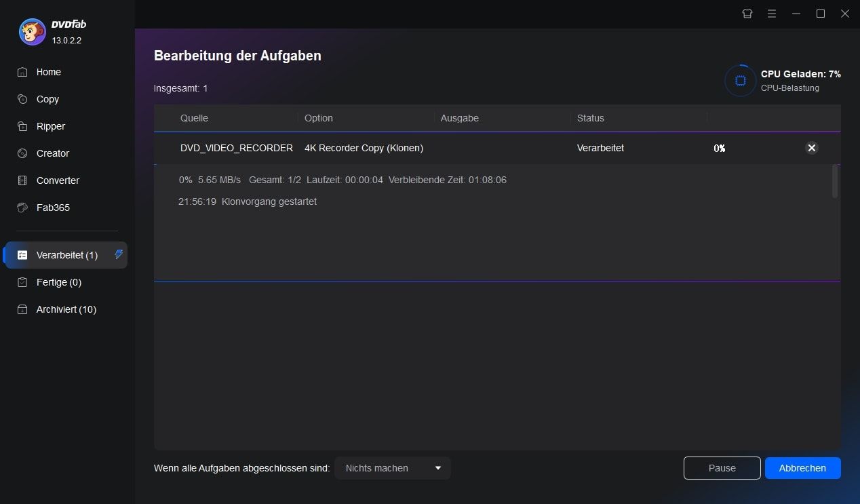The width and height of the screenshot is (860, 504).
Task: Select the Converter module
Action: point(58,180)
